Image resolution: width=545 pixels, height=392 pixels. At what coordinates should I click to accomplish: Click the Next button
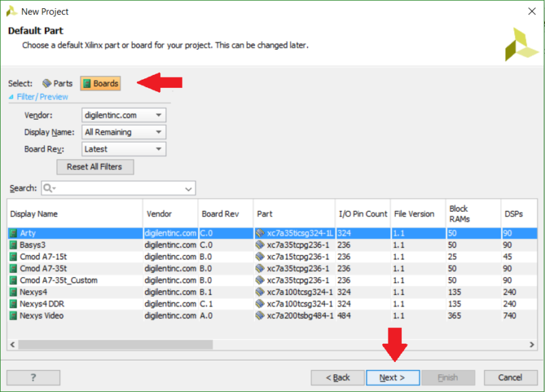(x=393, y=377)
